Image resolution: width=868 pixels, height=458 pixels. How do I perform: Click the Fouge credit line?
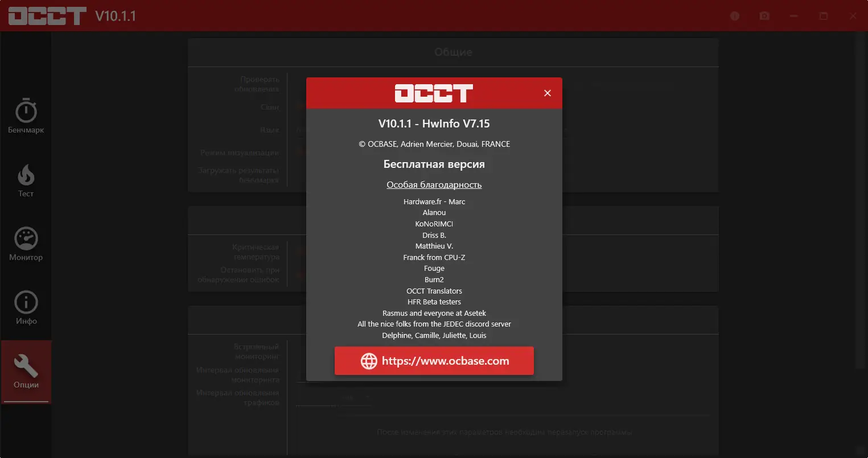[x=434, y=269]
